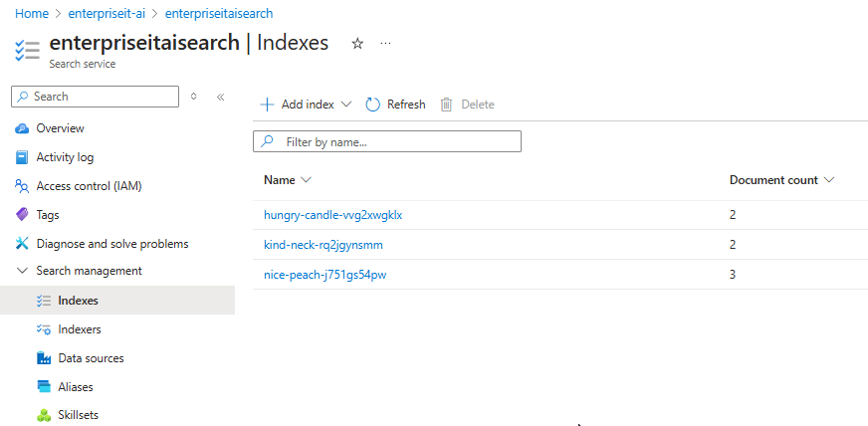The image size is (868, 426).
Task: Click the Indexers gear-list icon
Action: click(43, 329)
